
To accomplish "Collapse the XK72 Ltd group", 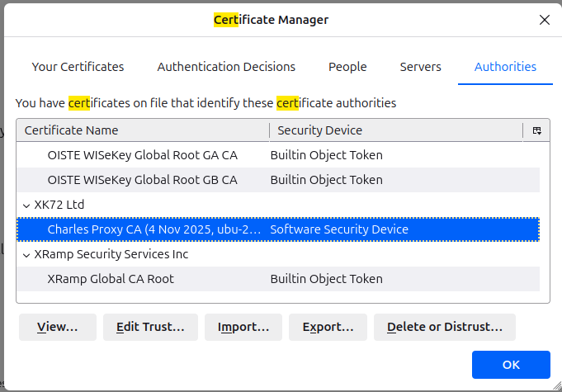I will point(26,205).
